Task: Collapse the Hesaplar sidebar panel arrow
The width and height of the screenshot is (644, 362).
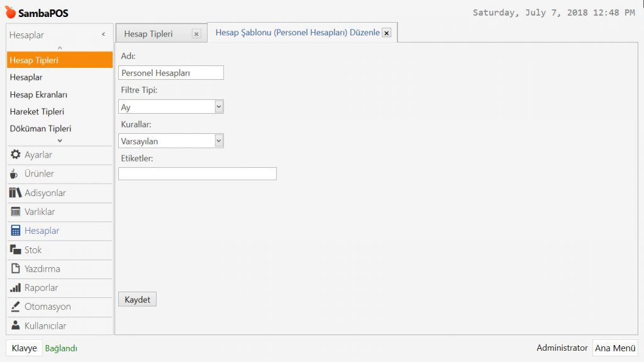Action: 103,35
